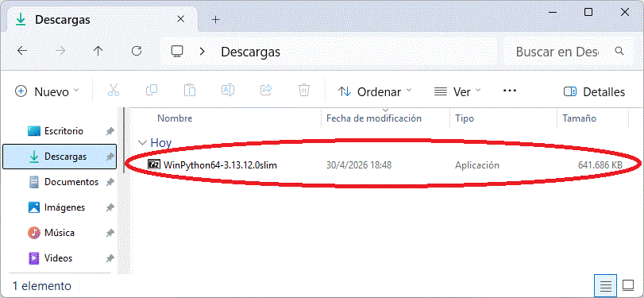644x298 pixels.
Task: Click the PC monitor icon in address bar
Action: tap(177, 52)
